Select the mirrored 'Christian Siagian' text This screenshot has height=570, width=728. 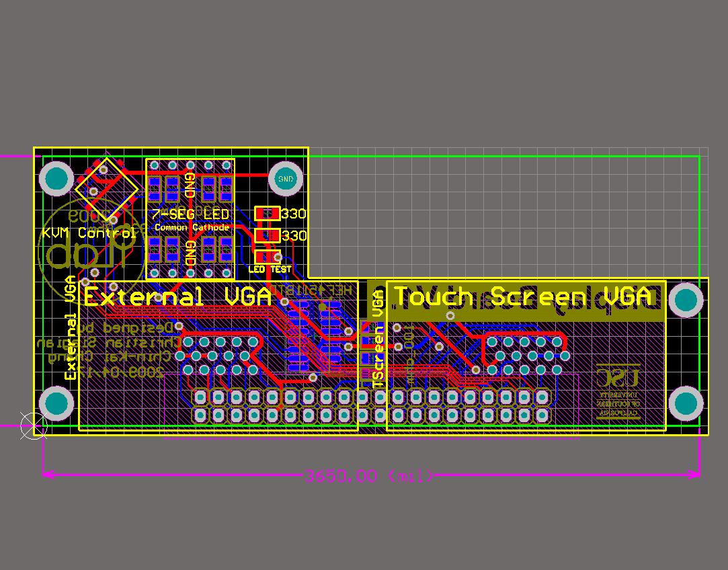pyautogui.click(x=109, y=343)
